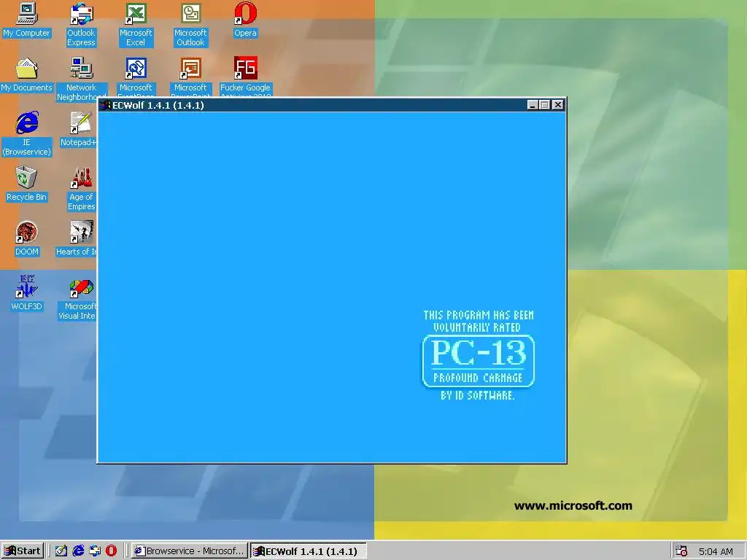Select the Microsoft FrontPage desktop shortcut
The width and height of the screenshot is (747, 560).
(x=136, y=76)
